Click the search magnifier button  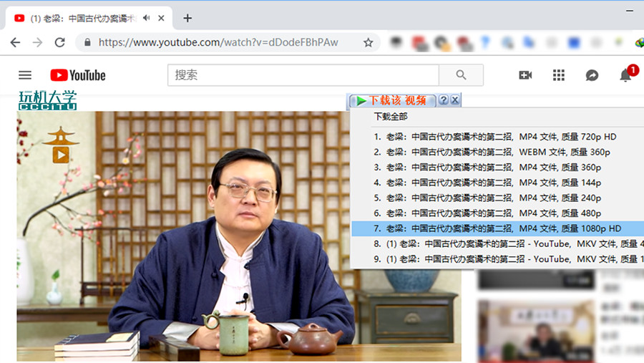pos(461,75)
